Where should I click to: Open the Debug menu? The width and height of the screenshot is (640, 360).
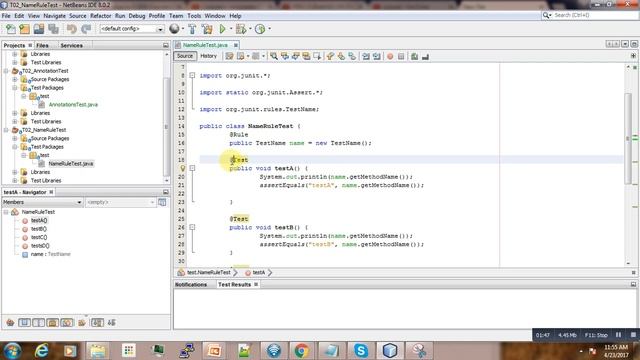(137, 16)
